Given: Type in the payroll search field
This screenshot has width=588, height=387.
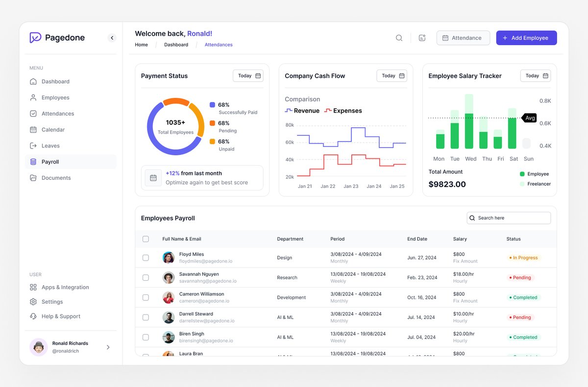Looking at the screenshot, I should click(509, 218).
